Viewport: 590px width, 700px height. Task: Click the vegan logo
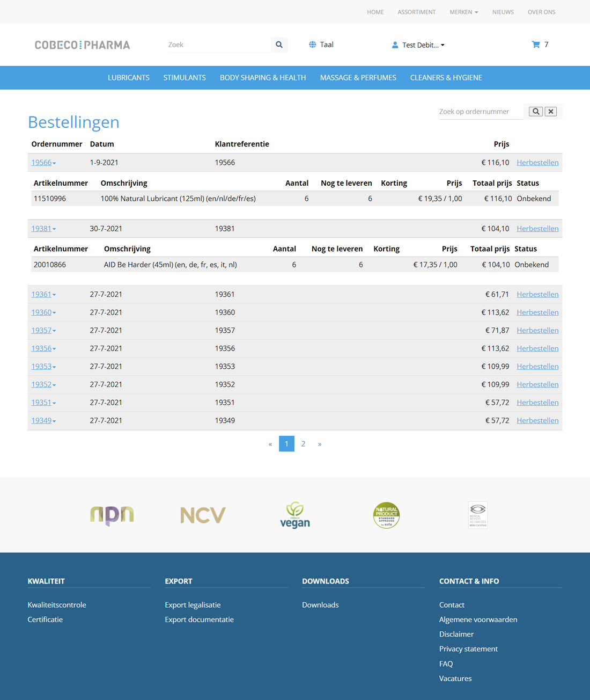(x=295, y=515)
